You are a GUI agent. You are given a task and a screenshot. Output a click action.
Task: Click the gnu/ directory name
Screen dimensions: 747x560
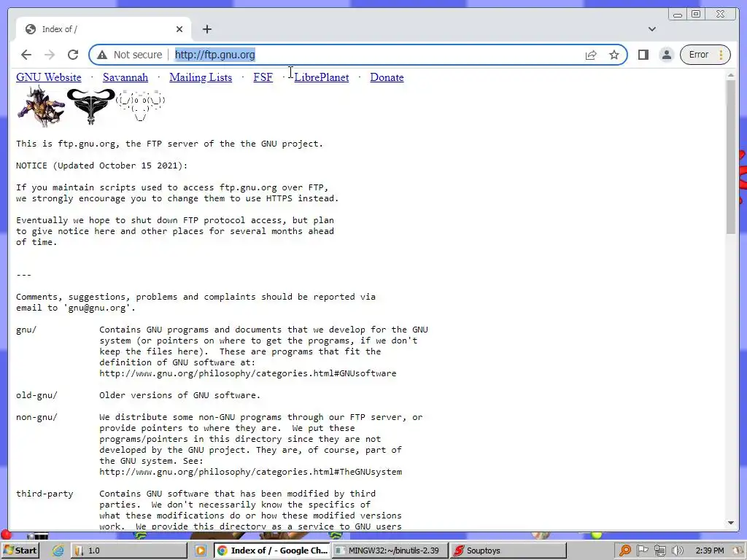click(x=26, y=330)
